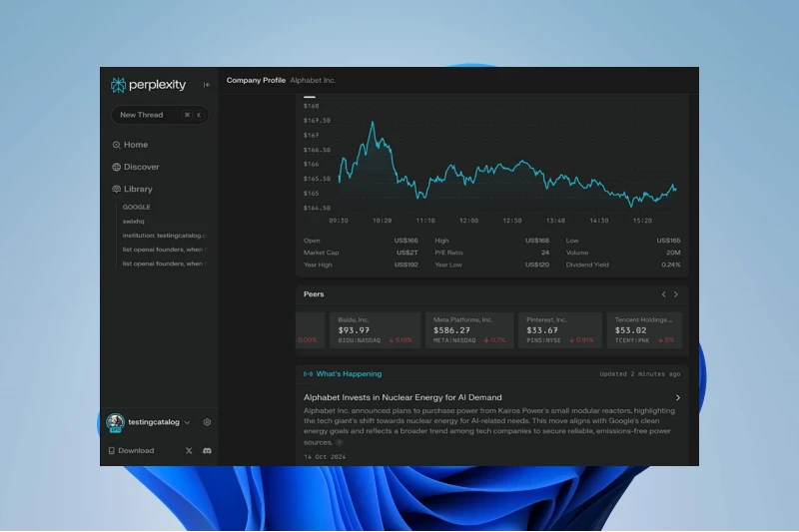Viewport: 799px width, 532px height.
Task: Open the GOOGLE library thread
Action: pyautogui.click(x=137, y=208)
